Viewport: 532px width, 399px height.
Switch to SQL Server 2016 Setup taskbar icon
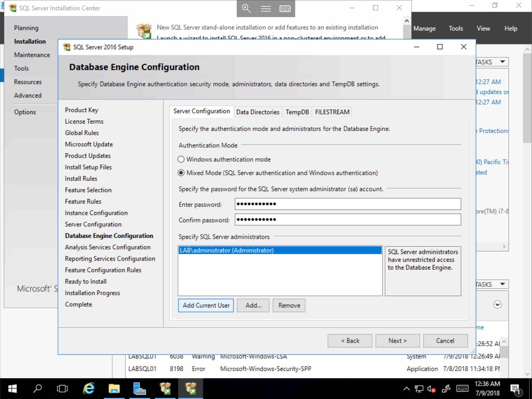[x=190, y=389]
